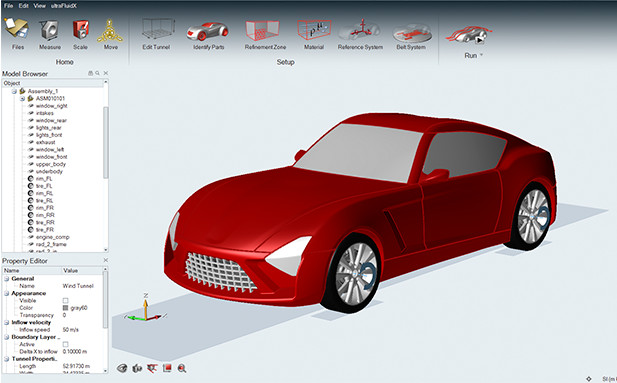Viewport: 617px width, 383px height.
Task: Enable the Boundary Layer Active checkbox
Action: click(65, 344)
